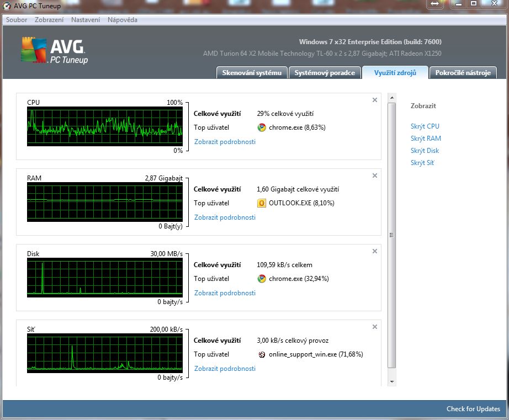The height and width of the screenshot is (420, 509).
Task: Click the Disk activity graph
Action: pos(105,278)
